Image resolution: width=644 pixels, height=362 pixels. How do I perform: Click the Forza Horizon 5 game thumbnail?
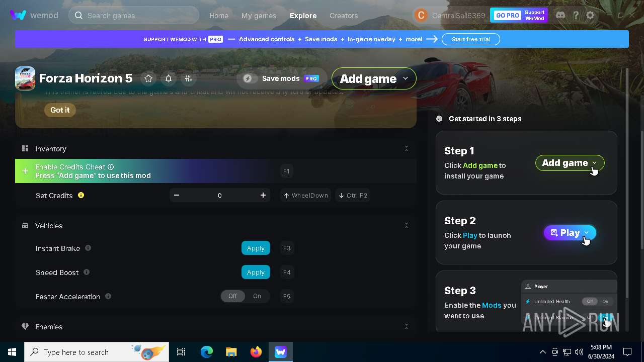point(25,78)
